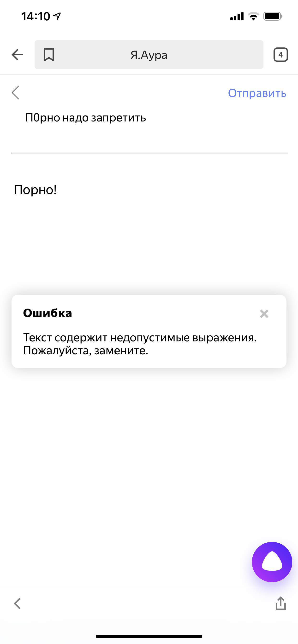This screenshot has height=644, width=298.
Task: Tap the browser back arrow
Action: click(x=17, y=55)
